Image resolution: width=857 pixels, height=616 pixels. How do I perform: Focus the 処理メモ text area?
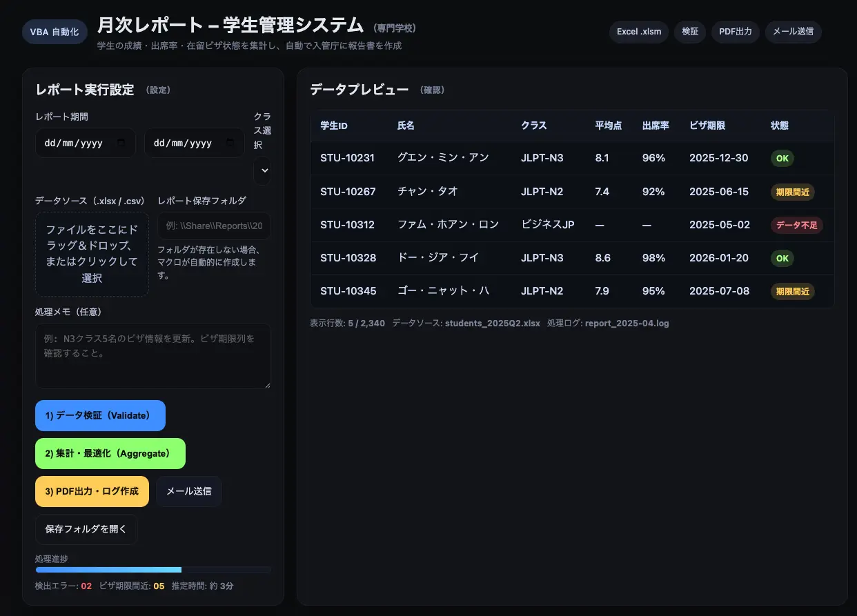153,356
